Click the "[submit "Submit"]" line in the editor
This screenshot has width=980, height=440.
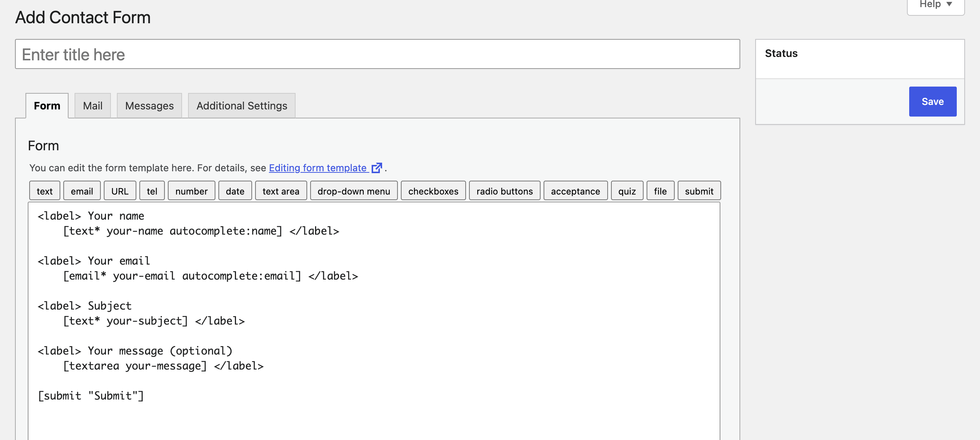91,396
